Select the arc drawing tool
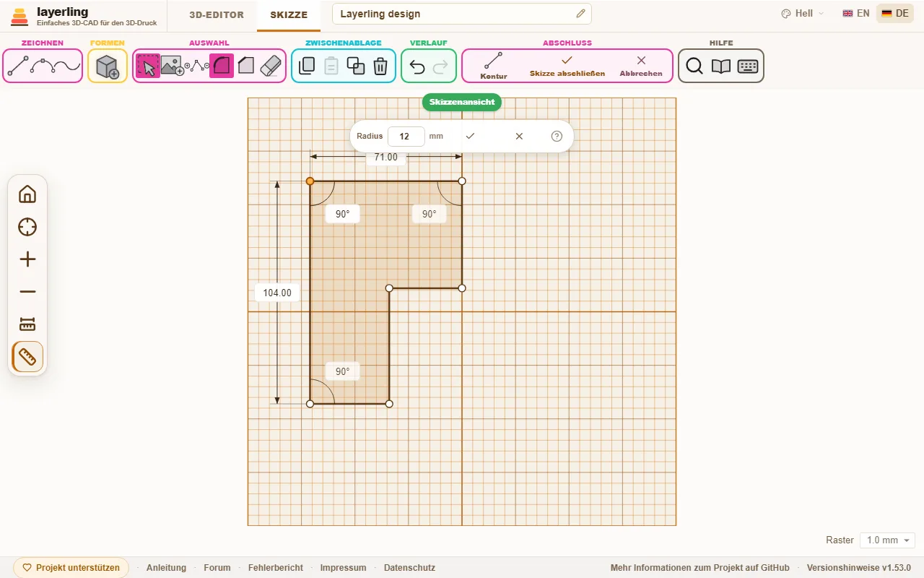Viewport: 924px width, 578px height. point(43,66)
